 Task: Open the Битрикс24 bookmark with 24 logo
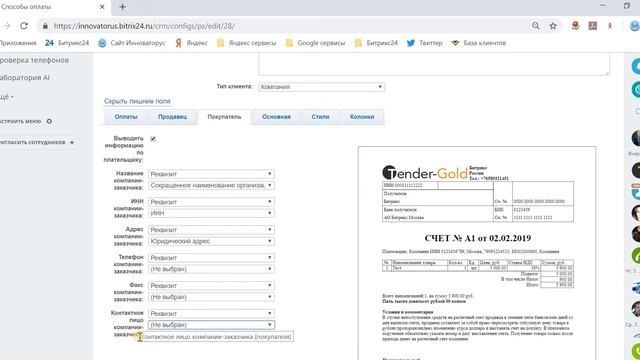coord(67,43)
